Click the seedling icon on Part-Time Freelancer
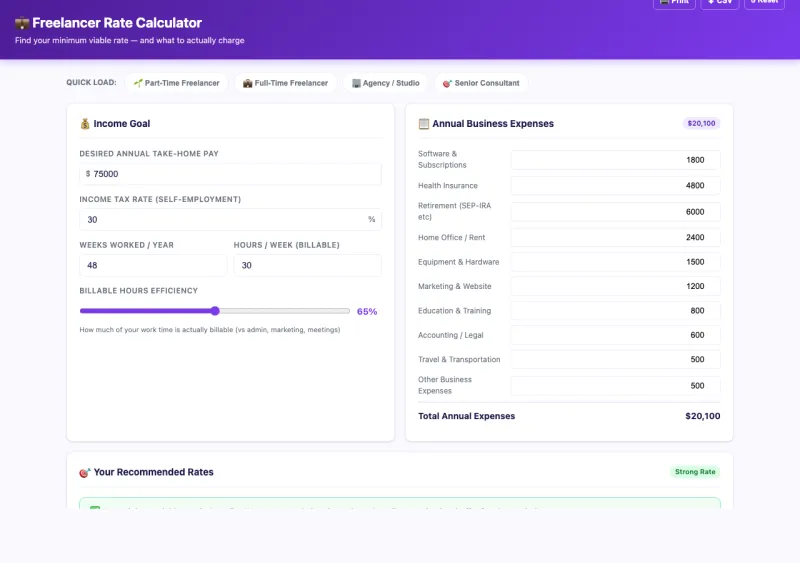 click(138, 83)
